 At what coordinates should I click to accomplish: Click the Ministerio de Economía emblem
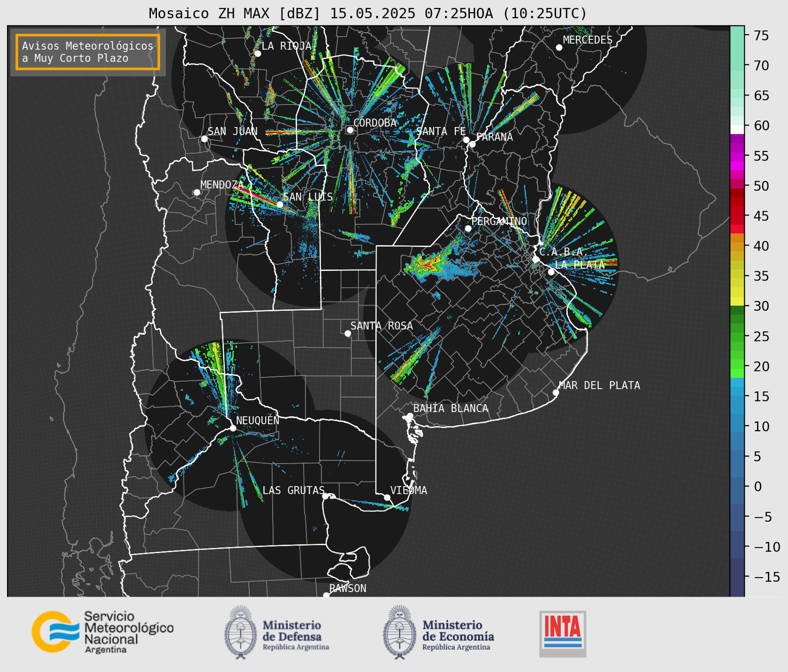point(399,632)
